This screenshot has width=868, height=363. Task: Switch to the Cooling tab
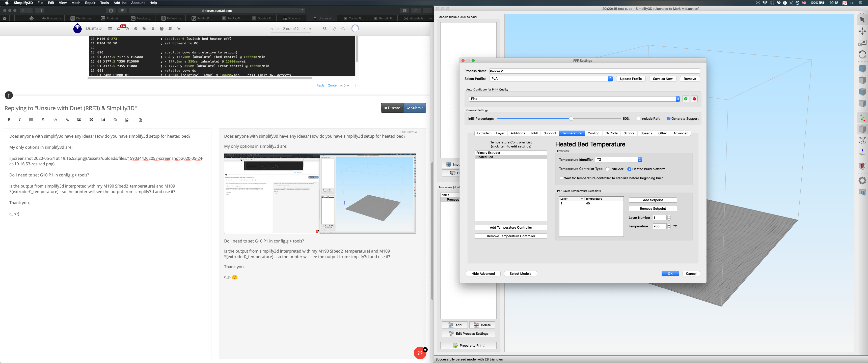(593, 133)
